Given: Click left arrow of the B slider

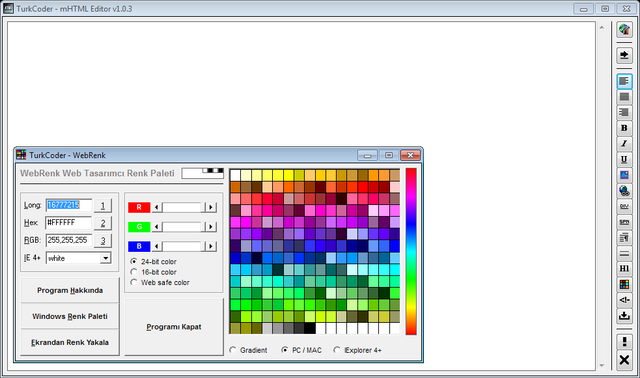Looking at the screenshot, I should point(157,246).
